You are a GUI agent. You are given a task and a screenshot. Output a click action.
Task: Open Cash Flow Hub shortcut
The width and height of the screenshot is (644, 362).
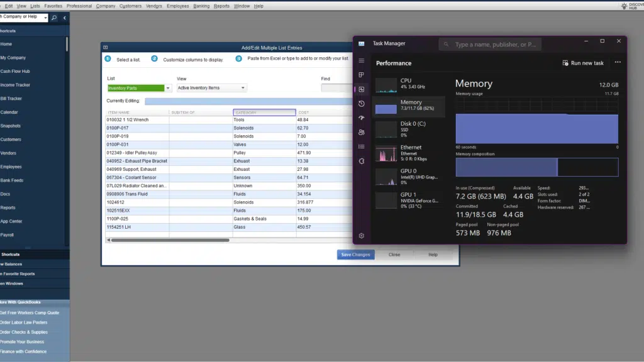15,71
